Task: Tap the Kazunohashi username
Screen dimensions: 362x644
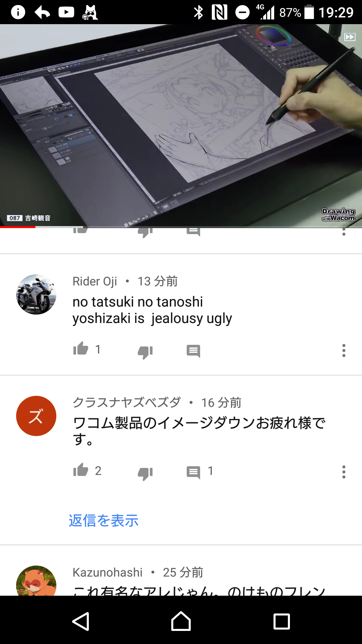Action: tap(108, 573)
